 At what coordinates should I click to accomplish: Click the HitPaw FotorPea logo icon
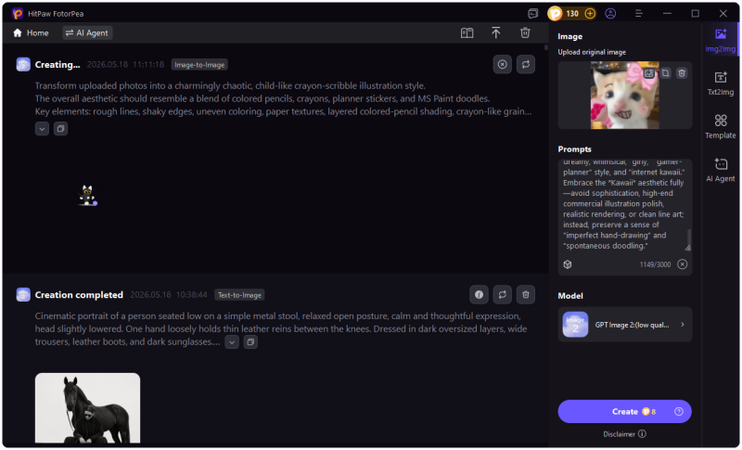point(18,14)
